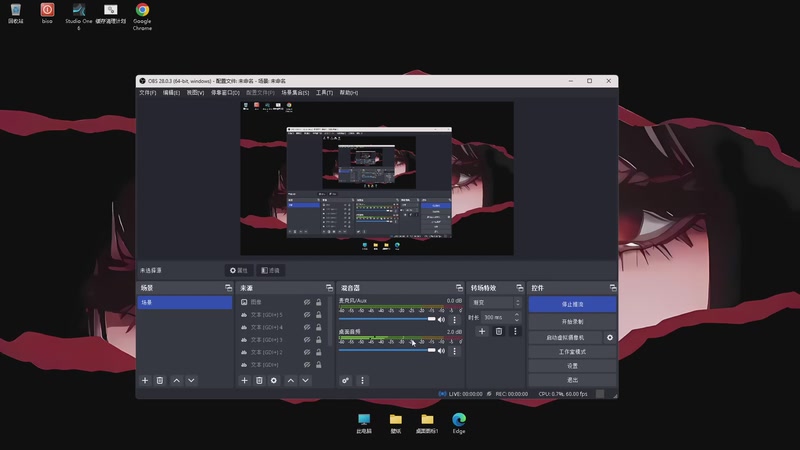800x450 pixels.
Task: Move scene down in Scenes panel
Action: [x=191, y=381]
